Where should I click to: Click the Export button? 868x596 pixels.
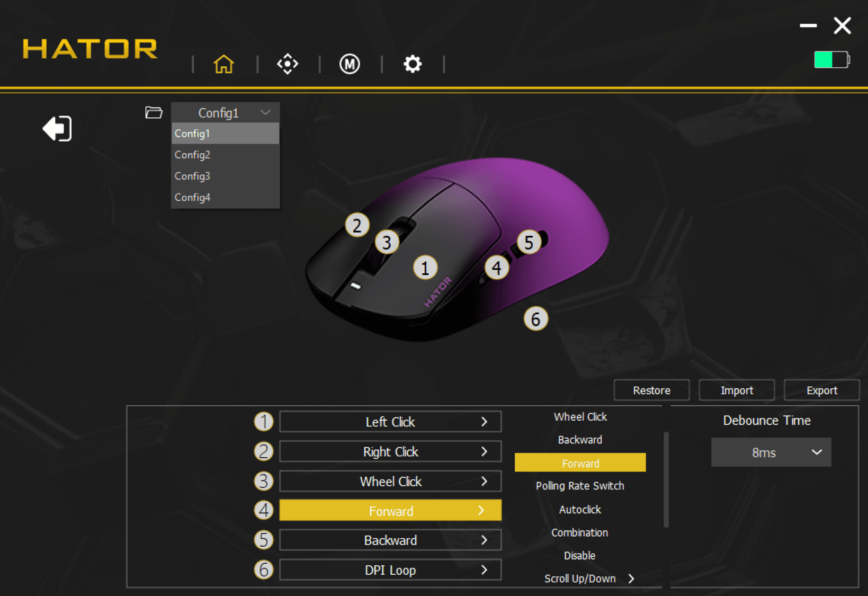821,390
